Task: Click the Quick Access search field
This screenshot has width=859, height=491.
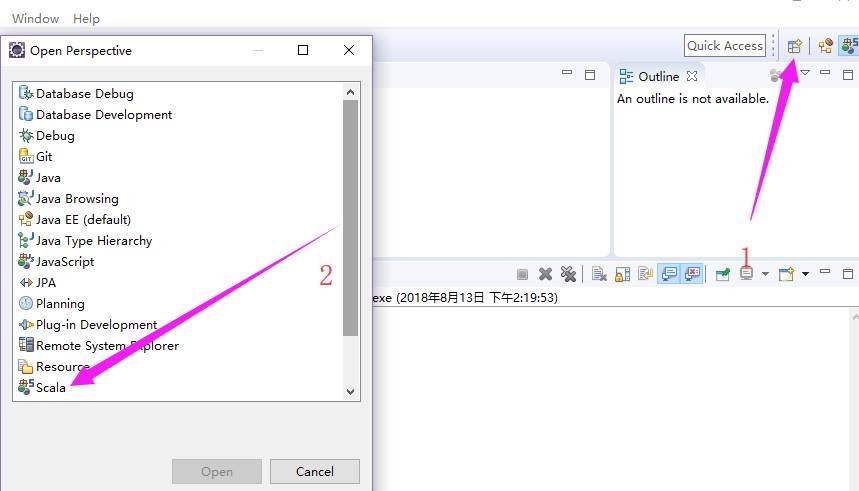Action: pos(725,45)
